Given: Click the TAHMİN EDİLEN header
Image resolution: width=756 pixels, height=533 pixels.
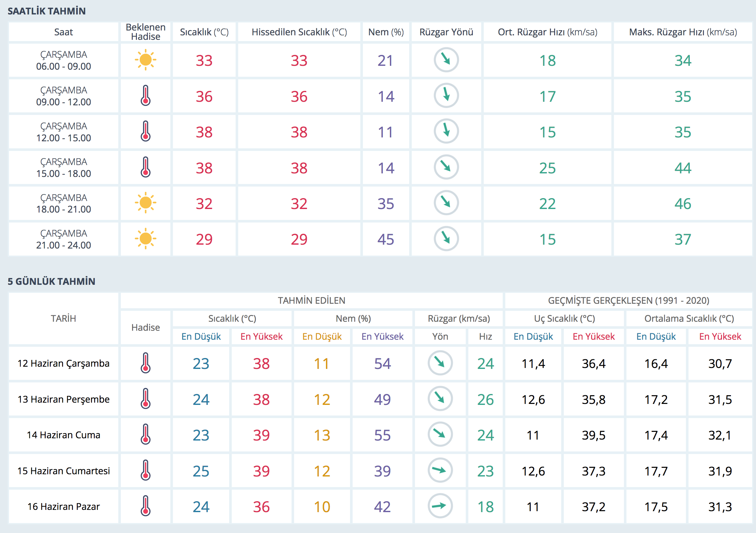Looking at the screenshot, I should point(311,301).
